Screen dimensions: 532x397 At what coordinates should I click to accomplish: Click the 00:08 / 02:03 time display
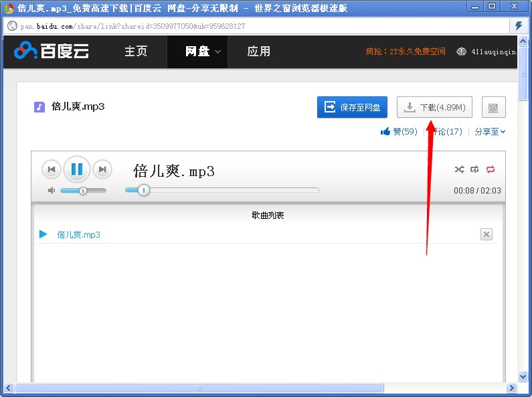[477, 191]
